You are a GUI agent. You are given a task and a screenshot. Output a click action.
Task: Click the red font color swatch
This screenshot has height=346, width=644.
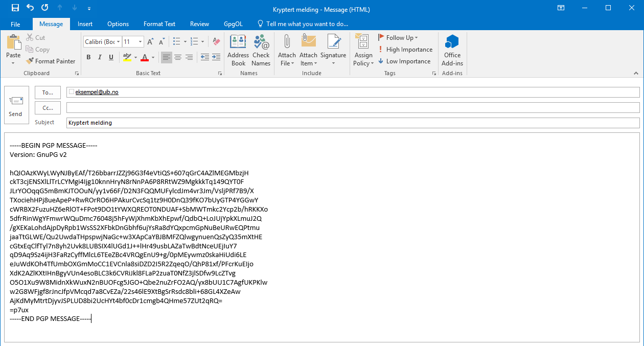[x=145, y=57]
